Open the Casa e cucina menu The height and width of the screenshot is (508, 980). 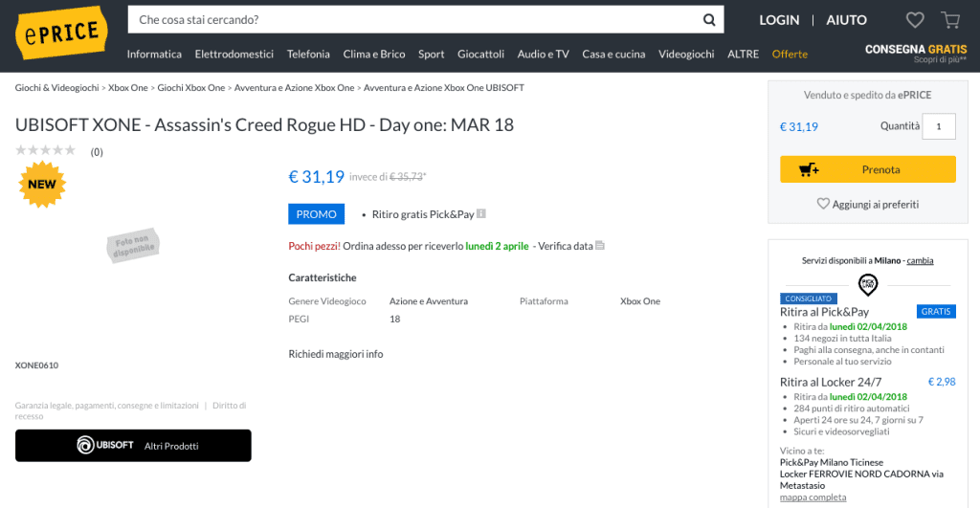(x=613, y=55)
